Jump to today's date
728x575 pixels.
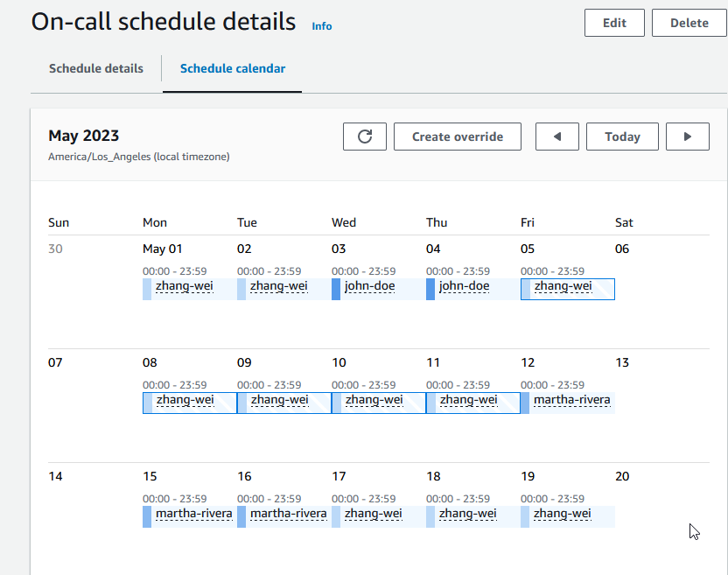click(x=622, y=137)
